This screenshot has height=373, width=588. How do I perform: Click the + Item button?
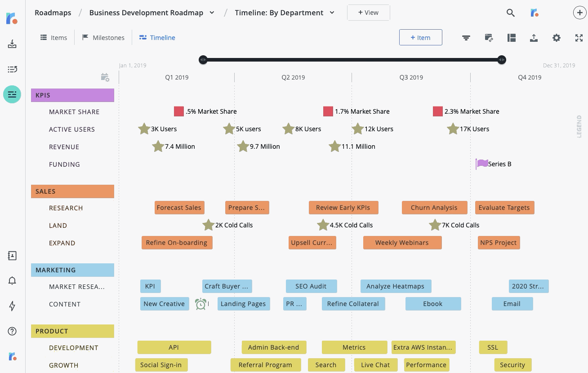(x=420, y=38)
